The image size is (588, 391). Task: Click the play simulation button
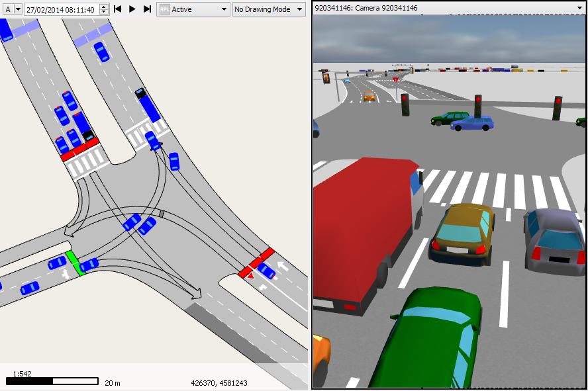(132, 9)
